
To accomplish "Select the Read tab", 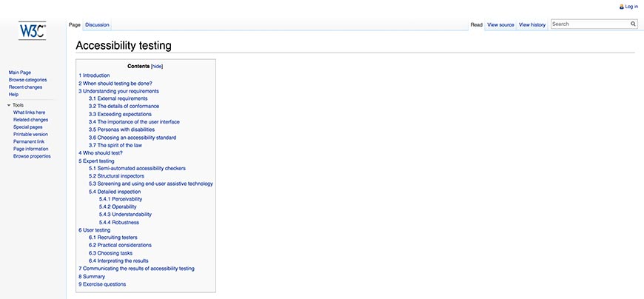I will tap(477, 24).
